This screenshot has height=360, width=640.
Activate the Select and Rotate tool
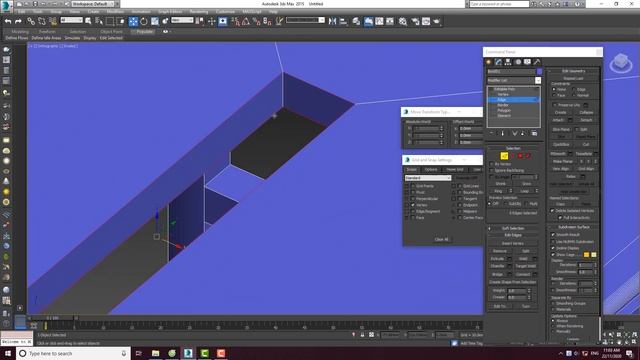[x=144, y=21]
